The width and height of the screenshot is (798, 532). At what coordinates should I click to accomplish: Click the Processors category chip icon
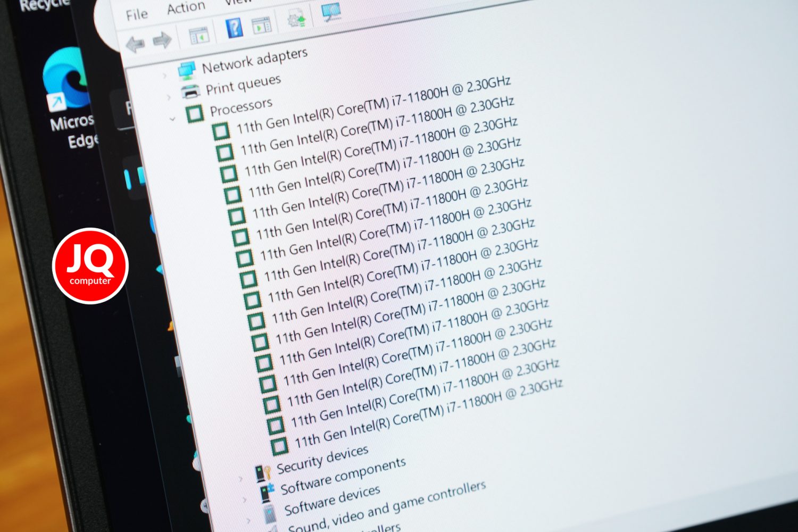coord(195,113)
